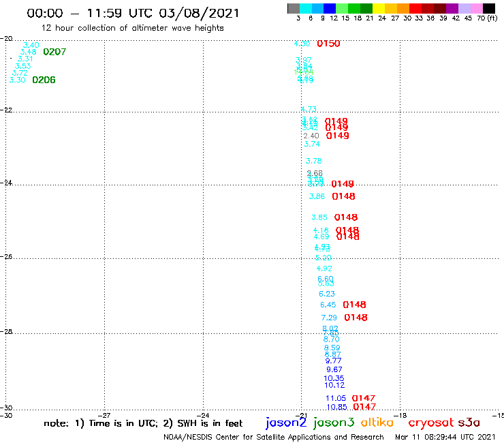This screenshot has width=504, height=443.
Task: Click the 8.70 wave height value
Action: [332, 339]
